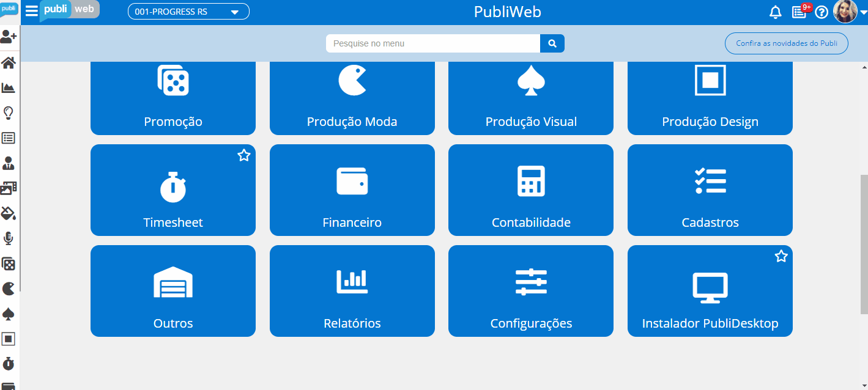868x390 pixels.
Task: Click the spade icon in sidebar
Action: (x=9, y=314)
